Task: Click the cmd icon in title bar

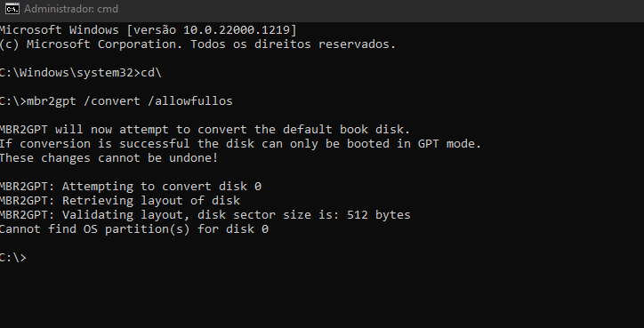Action: pyautogui.click(x=12, y=9)
